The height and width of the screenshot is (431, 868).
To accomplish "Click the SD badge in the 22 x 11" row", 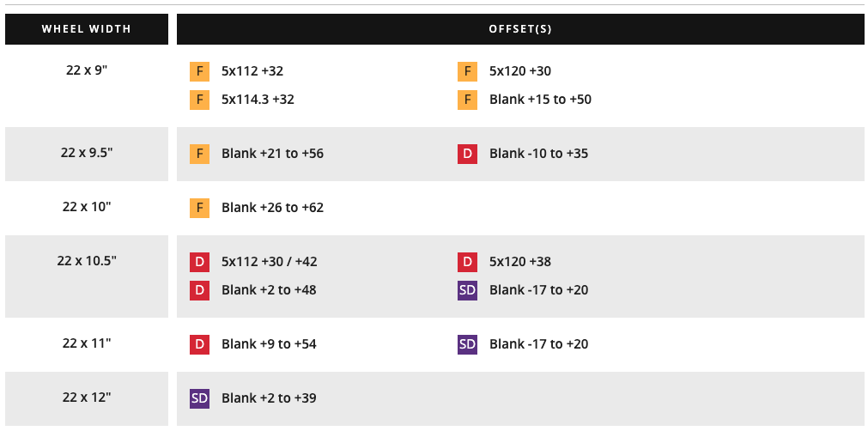I will point(467,344).
